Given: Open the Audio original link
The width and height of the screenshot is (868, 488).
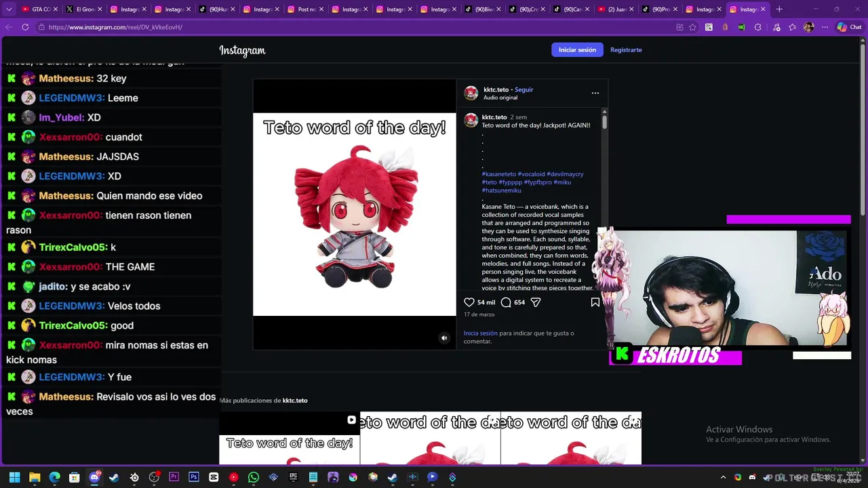Looking at the screenshot, I should [x=500, y=98].
